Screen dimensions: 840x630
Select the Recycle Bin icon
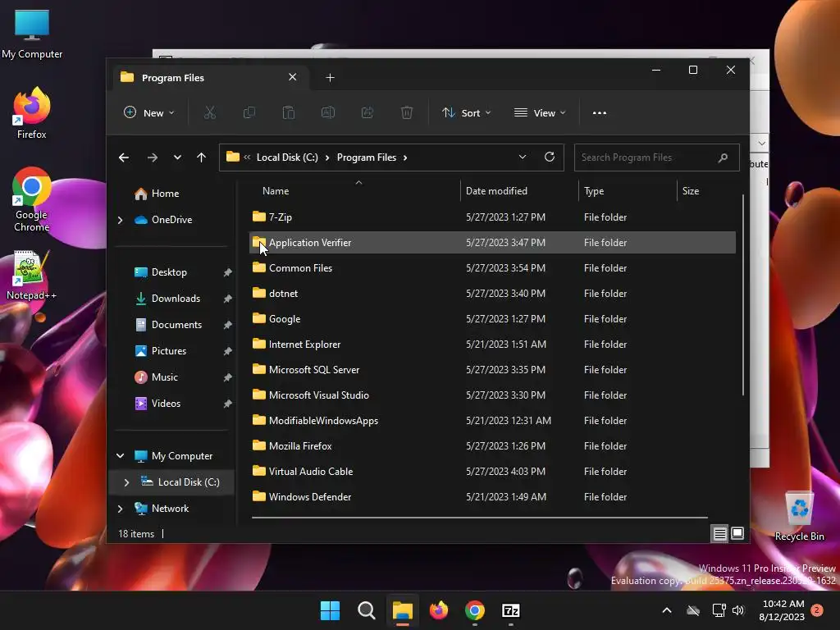pos(799,516)
